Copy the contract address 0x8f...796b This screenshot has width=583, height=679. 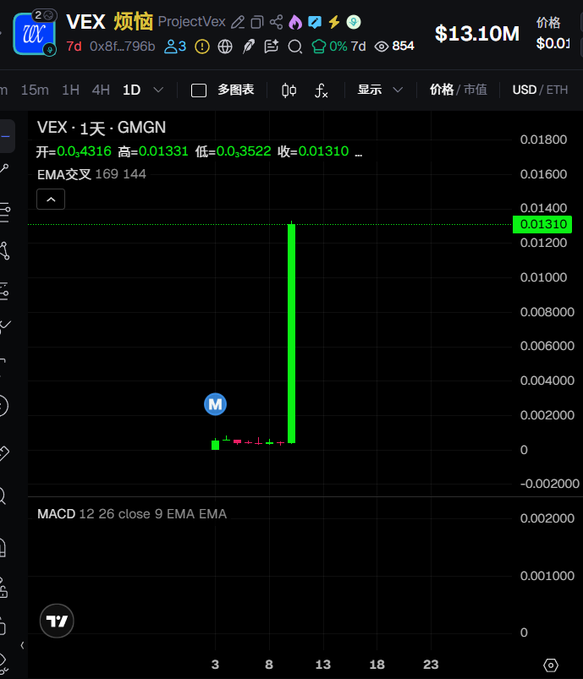(x=122, y=46)
